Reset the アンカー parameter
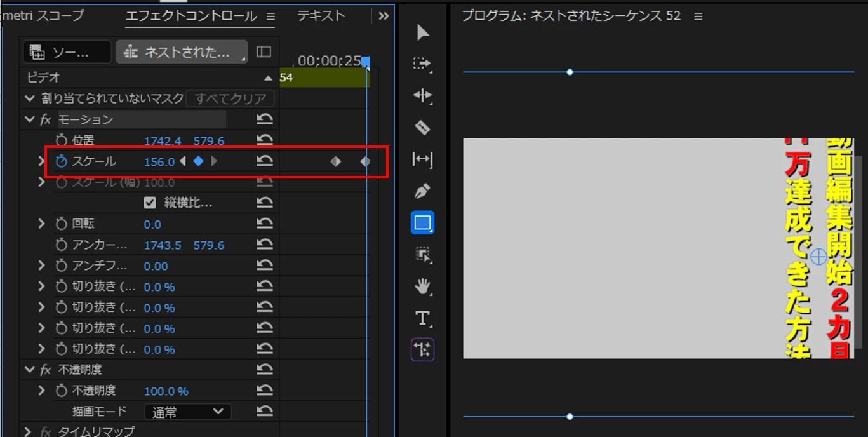 point(265,245)
